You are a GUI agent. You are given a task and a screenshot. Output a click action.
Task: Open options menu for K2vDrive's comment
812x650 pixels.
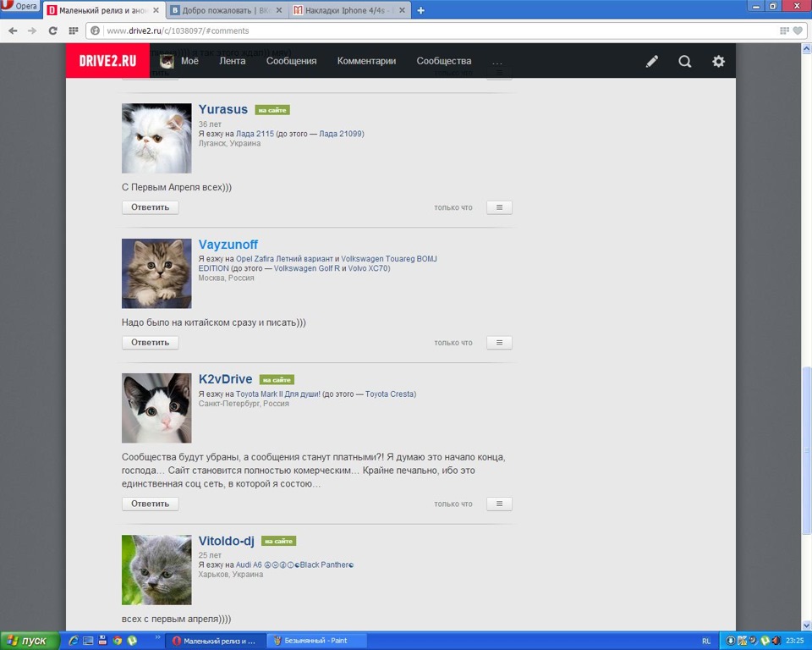[499, 504]
